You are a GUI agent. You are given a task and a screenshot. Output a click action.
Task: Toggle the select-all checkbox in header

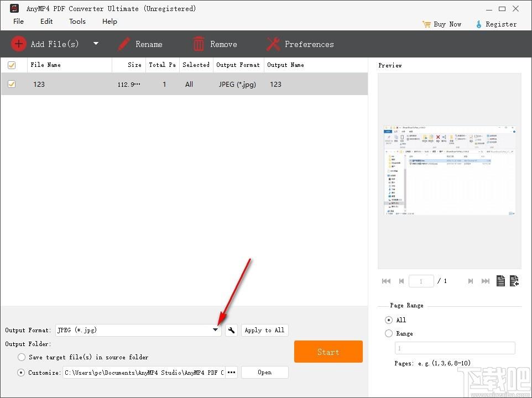12,65
